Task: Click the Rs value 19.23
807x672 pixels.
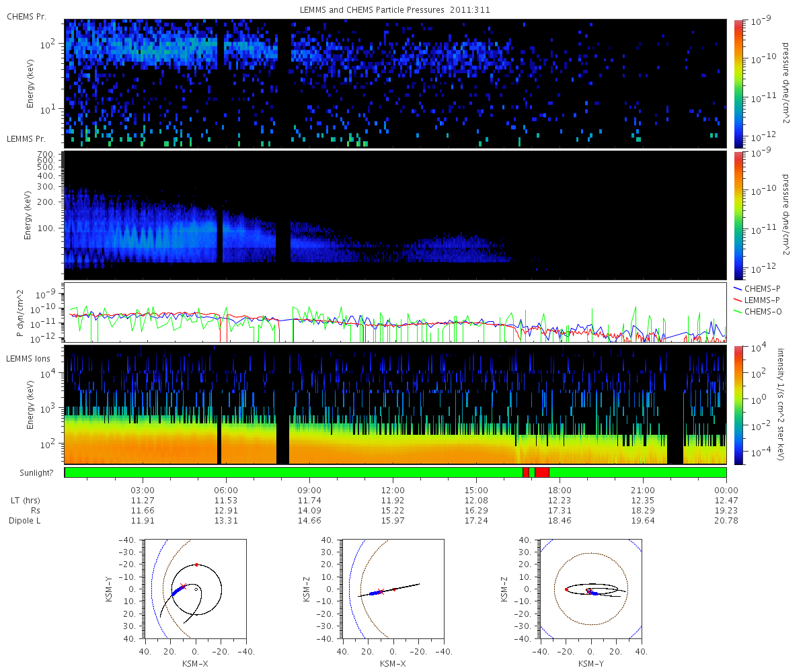Action: [x=726, y=510]
